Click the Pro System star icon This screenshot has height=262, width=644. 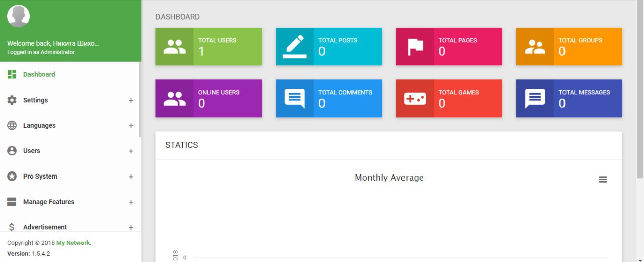[12, 177]
